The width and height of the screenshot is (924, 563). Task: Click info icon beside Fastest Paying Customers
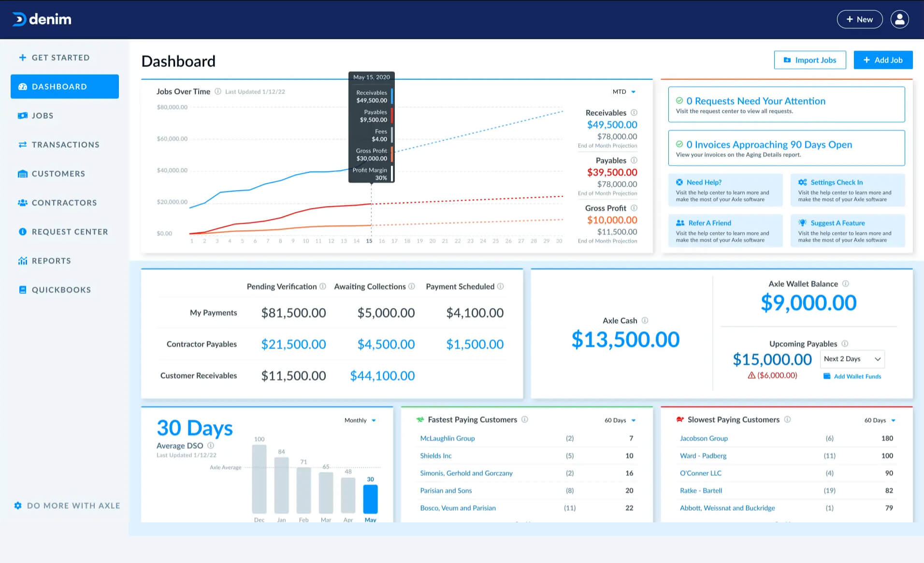pos(525,419)
